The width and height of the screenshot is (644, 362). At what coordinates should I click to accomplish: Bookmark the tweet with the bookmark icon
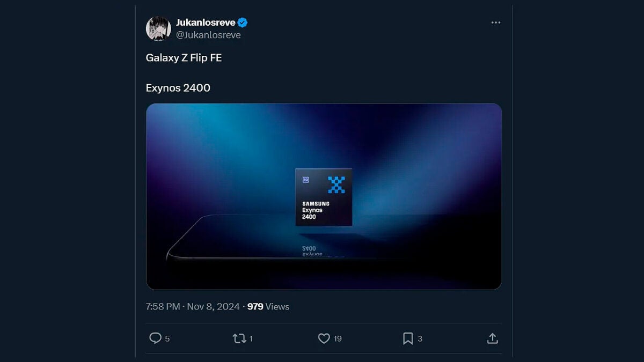point(408,338)
